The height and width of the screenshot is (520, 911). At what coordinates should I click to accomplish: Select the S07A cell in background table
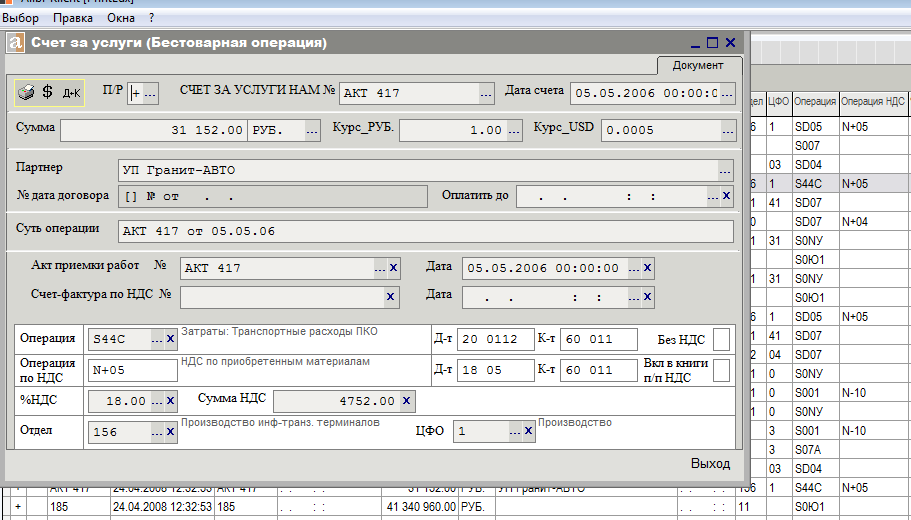coord(815,450)
